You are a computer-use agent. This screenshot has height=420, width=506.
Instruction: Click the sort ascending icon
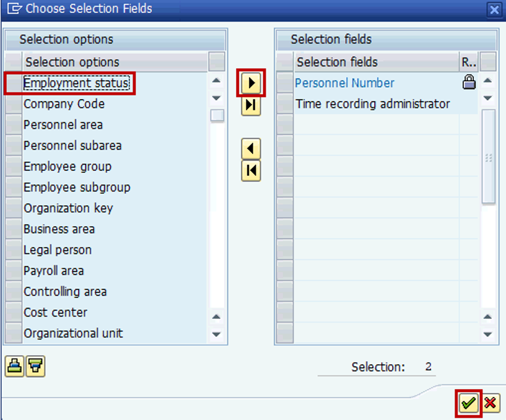pos(15,367)
